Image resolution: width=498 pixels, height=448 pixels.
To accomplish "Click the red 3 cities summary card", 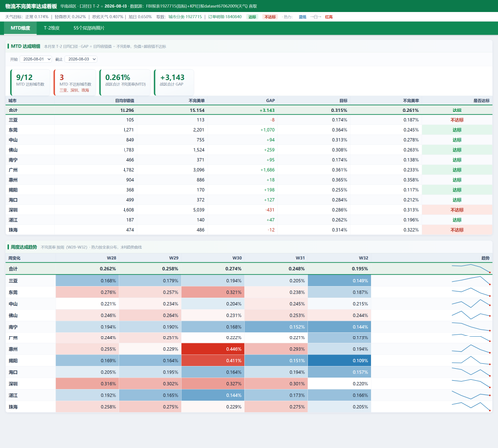I will [75, 82].
